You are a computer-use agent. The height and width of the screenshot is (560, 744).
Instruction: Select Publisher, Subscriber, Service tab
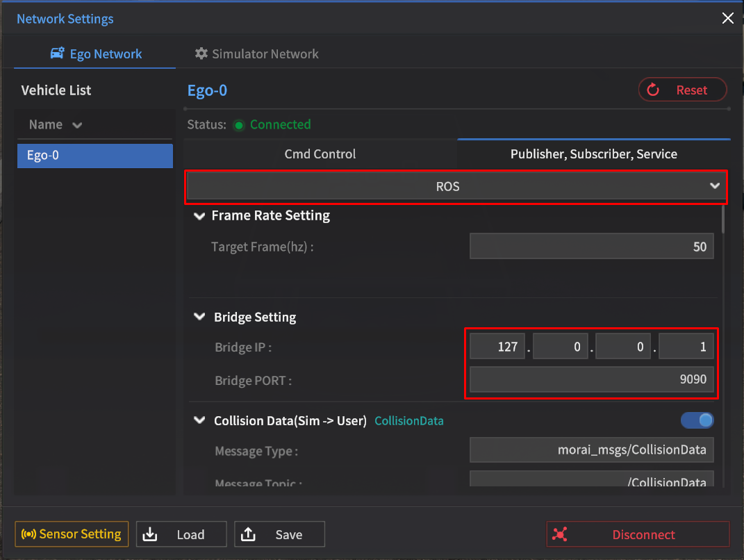click(x=593, y=154)
